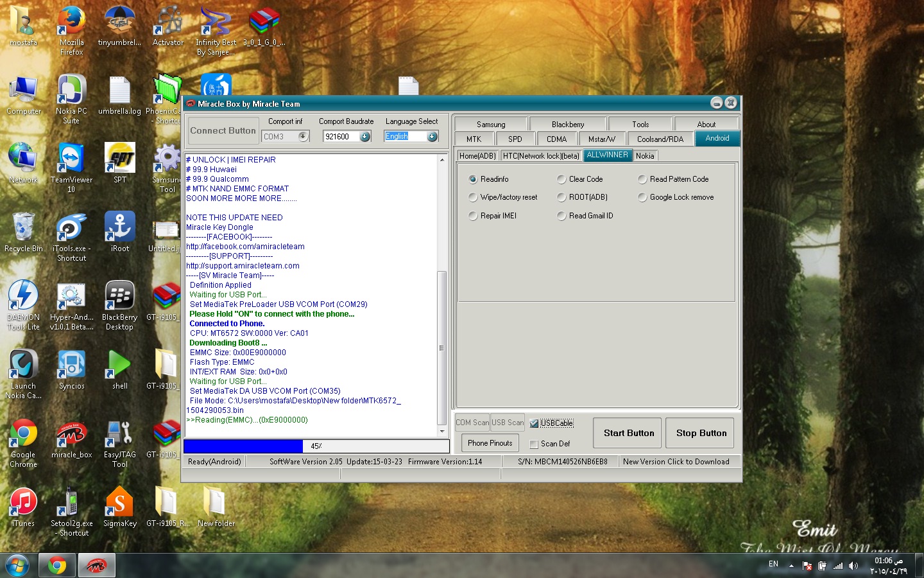The image size is (924, 578).
Task: Open the Tools tab
Action: click(x=640, y=124)
